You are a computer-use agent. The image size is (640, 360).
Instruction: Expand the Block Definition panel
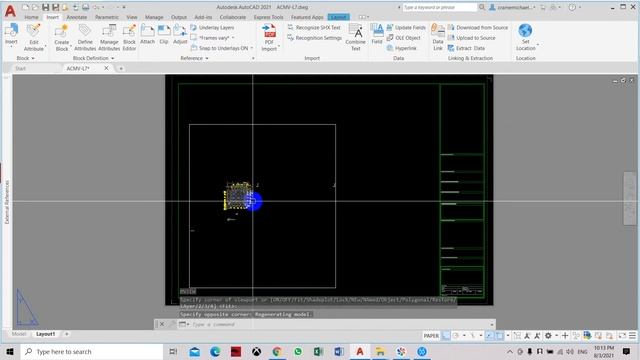[x=93, y=58]
